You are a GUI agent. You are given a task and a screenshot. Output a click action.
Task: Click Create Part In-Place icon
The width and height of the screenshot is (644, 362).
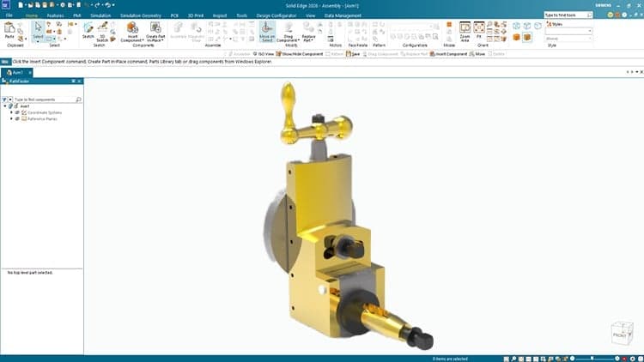tap(155, 28)
